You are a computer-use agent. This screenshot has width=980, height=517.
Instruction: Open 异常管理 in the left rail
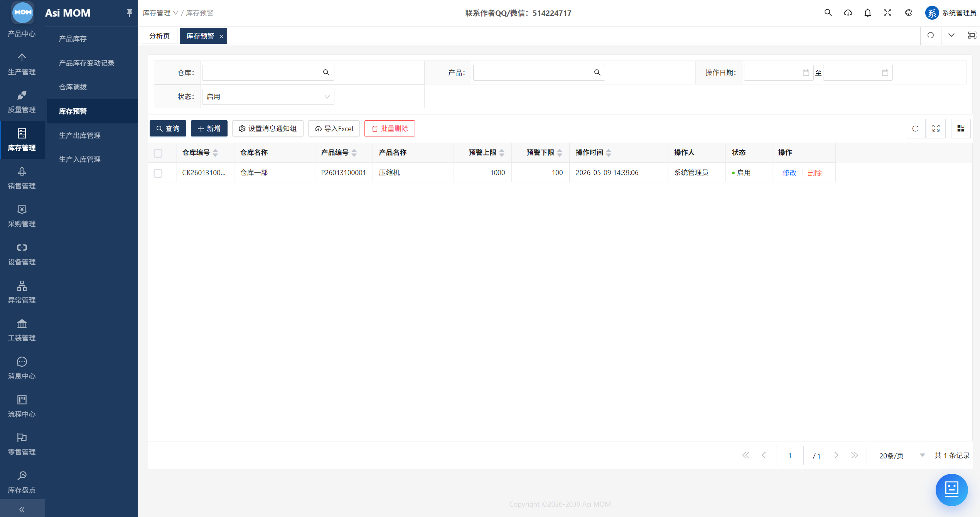[22, 292]
